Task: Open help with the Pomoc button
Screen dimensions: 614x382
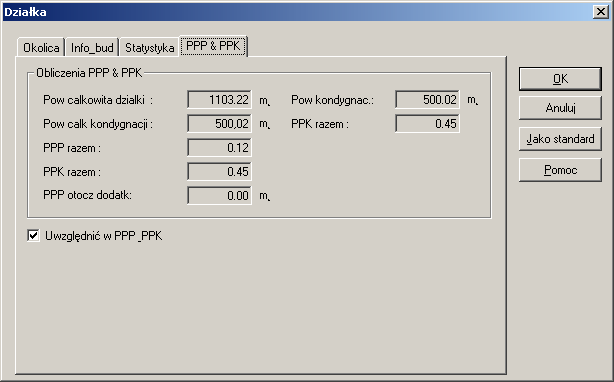Action: tap(560, 170)
